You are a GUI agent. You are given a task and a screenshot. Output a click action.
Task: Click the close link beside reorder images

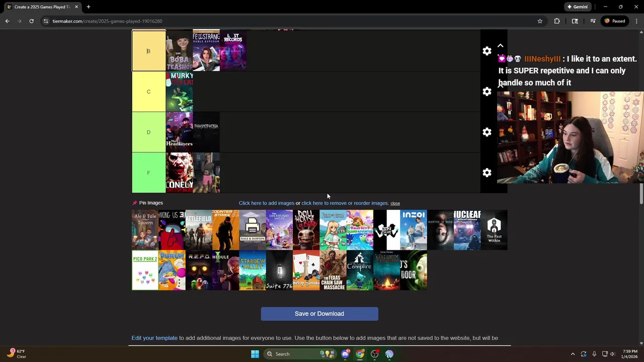[x=395, y=204]
